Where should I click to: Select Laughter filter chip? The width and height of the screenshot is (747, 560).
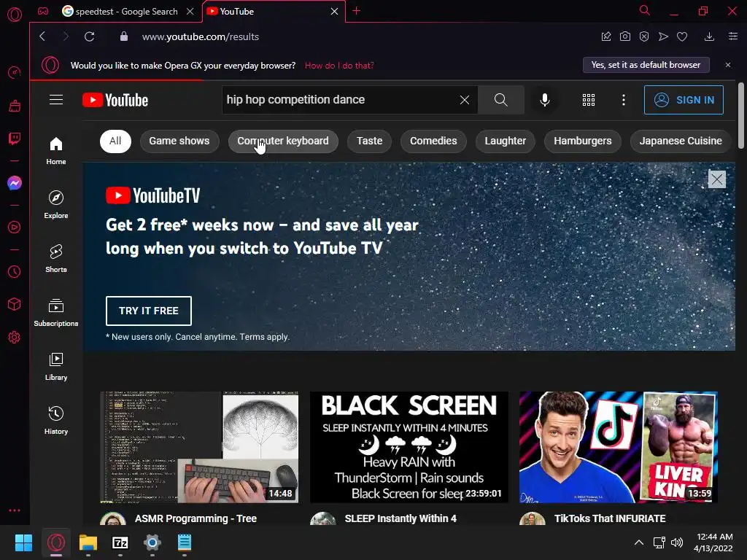point(506,141)
